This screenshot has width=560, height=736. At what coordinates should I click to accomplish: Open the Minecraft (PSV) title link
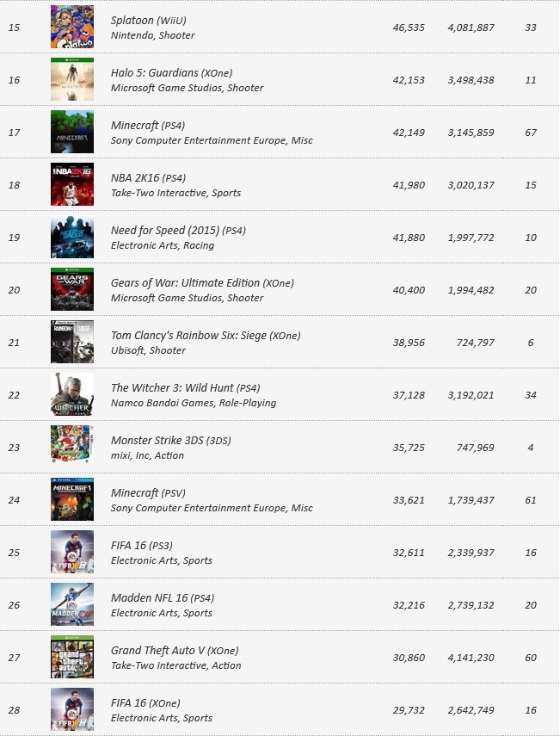pos(148,493)
